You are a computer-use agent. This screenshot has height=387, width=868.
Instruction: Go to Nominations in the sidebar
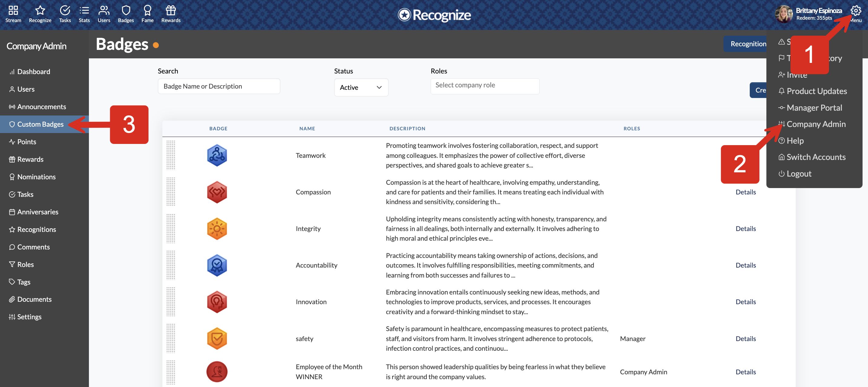pos(36,177)
